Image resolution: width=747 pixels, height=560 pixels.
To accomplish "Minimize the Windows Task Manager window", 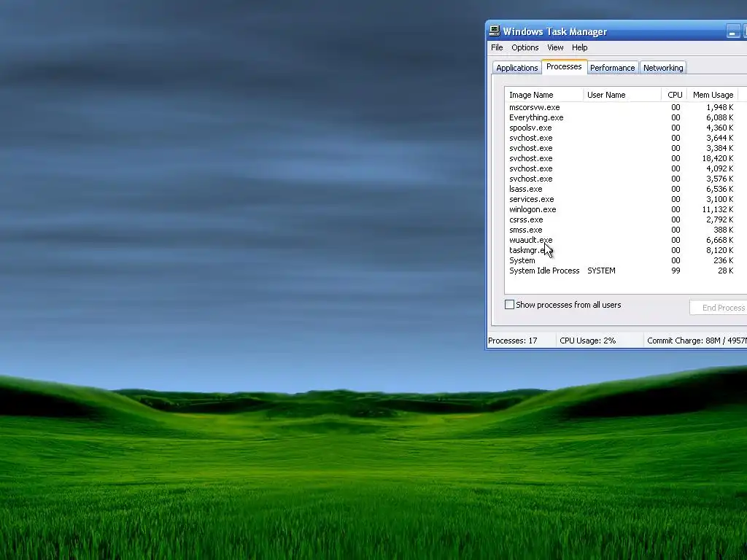I will (x=733, y=32).
